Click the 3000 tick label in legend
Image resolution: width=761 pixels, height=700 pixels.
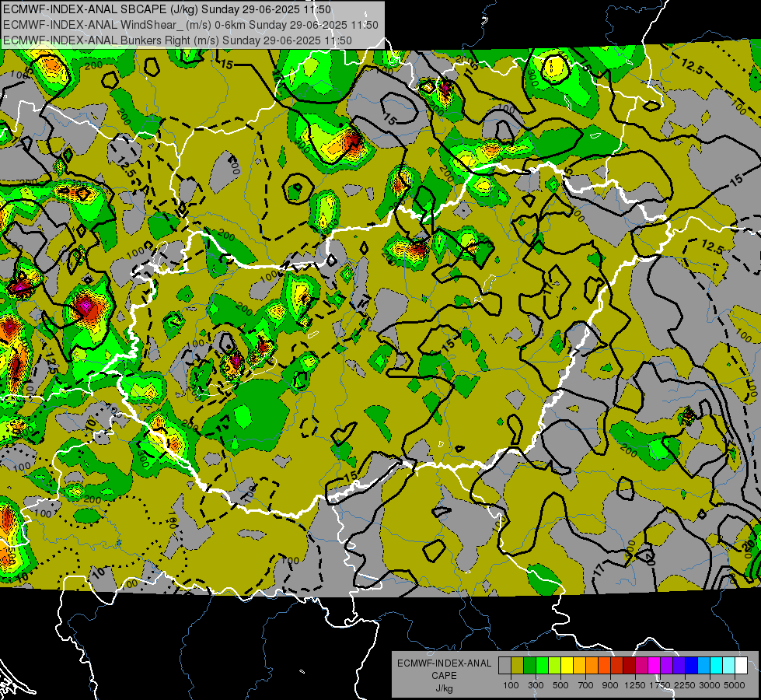(710, 685)
